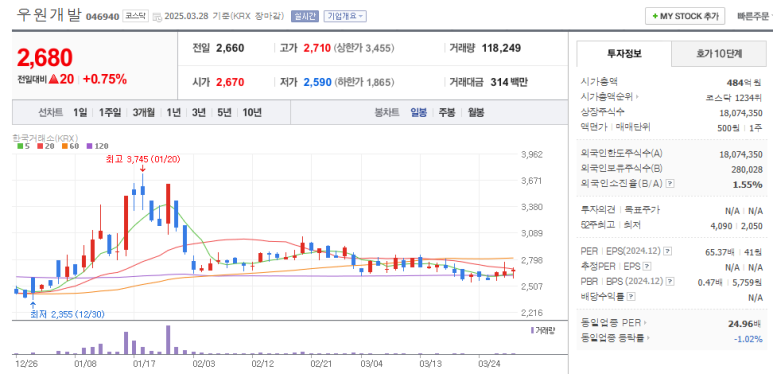Image resolution: width=773 pixels, height=374 pixels.
Task: Select the 주봉 weekly candle chart
Action: point(447,112)
